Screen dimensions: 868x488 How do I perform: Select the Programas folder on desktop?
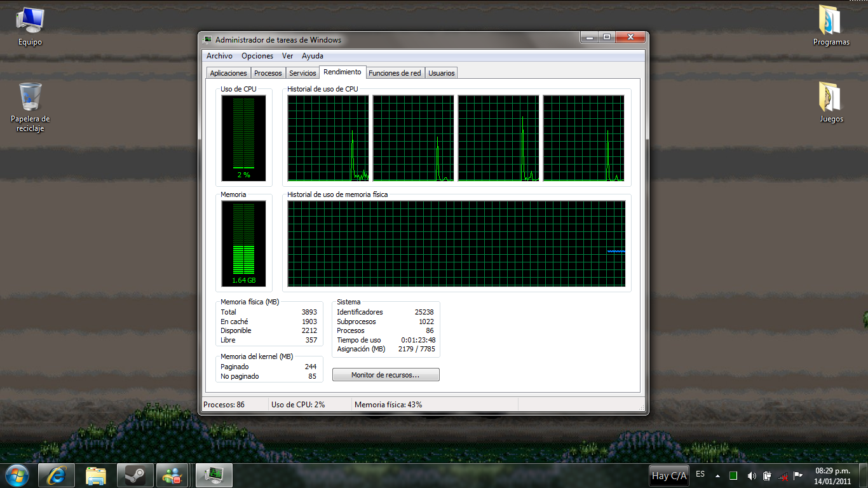pyautogui.click(x=831, y=25)
